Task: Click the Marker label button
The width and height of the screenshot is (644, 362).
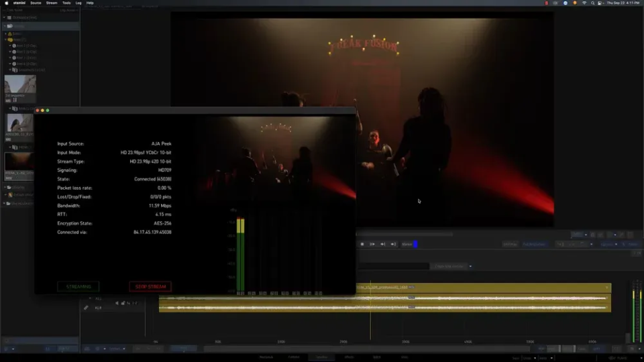Action: 407,244
